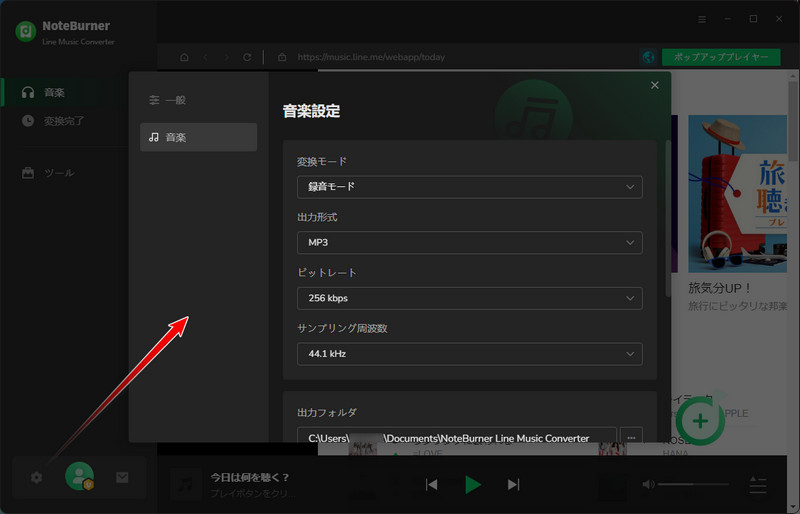Reload the web page
The height and width of the screenshot is (514, 800).
247,57
